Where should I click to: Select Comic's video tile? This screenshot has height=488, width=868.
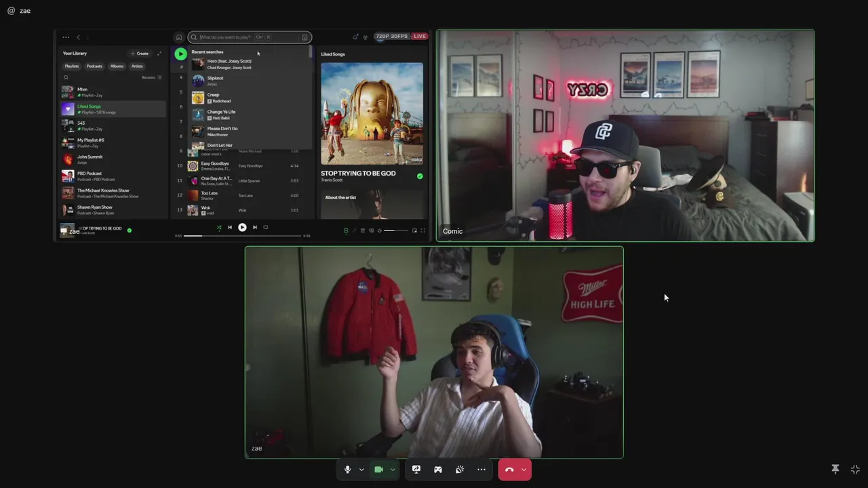[625, 136]
